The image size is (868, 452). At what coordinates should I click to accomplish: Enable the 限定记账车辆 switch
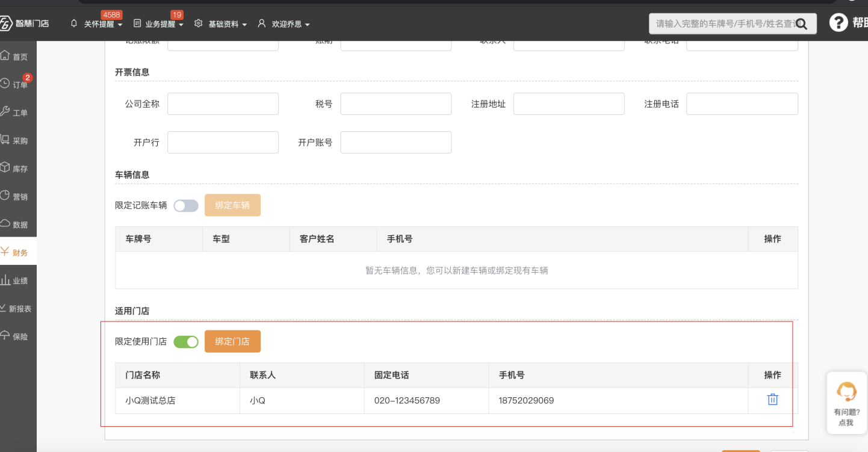pos(186,206)
